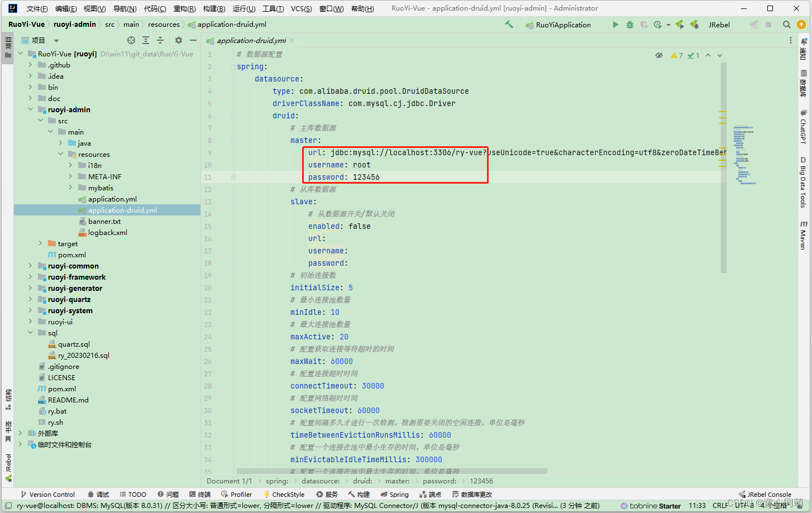Viewport: 812px width, 513px height.
Task: Click the editor vertical scrollbar
Action: click(x=724, y=167)
